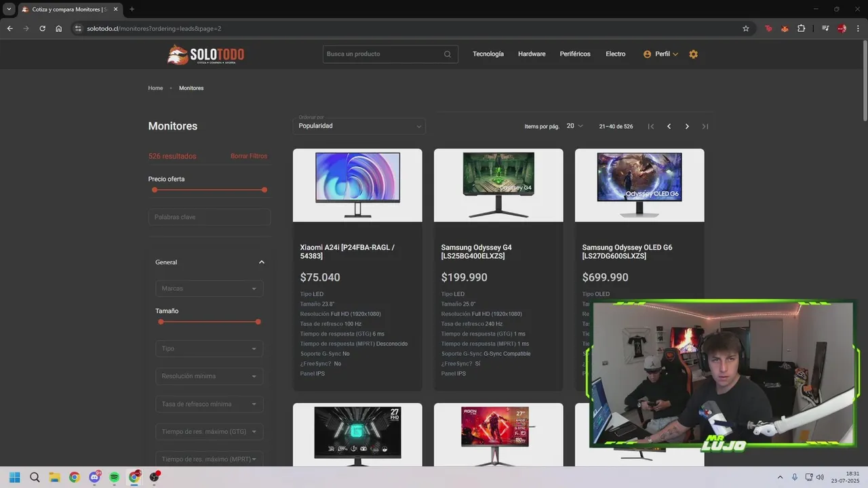Click Monitores breadcrumb
The image size is (868, 488).
tap(191, 88)
